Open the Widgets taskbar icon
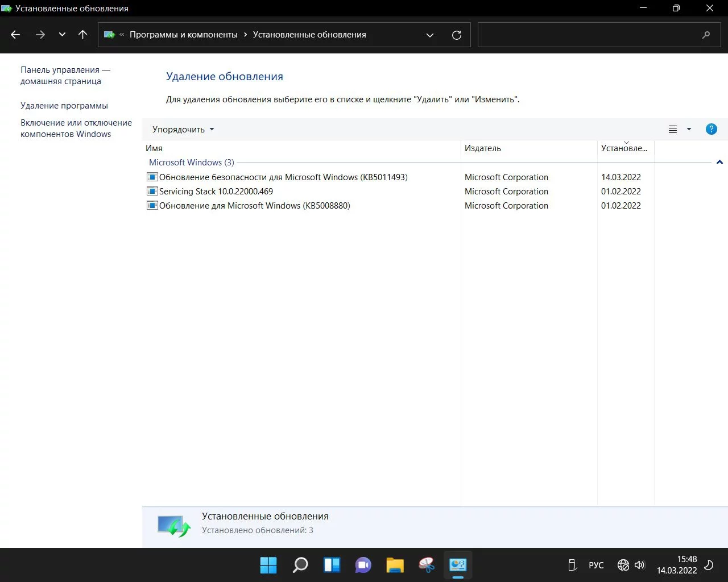Screen dimensions: 728x582 coord(332,565)
